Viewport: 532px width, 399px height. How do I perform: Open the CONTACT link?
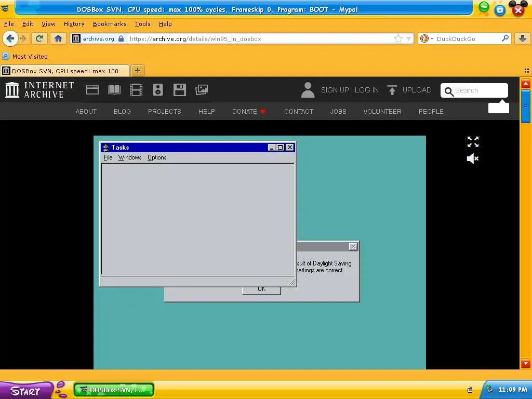coord(299,111)
